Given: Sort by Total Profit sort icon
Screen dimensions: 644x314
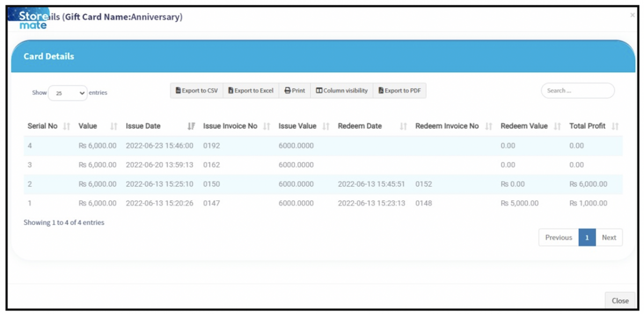Looking at the screenshot, I should 615,126.
